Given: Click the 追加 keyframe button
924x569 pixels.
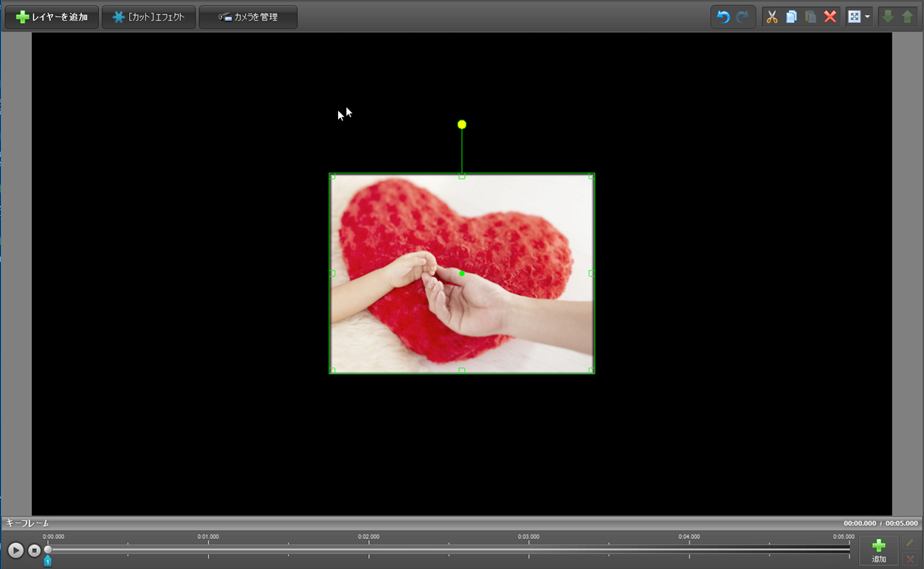Looking at the screenshot, I should (878, 551).
